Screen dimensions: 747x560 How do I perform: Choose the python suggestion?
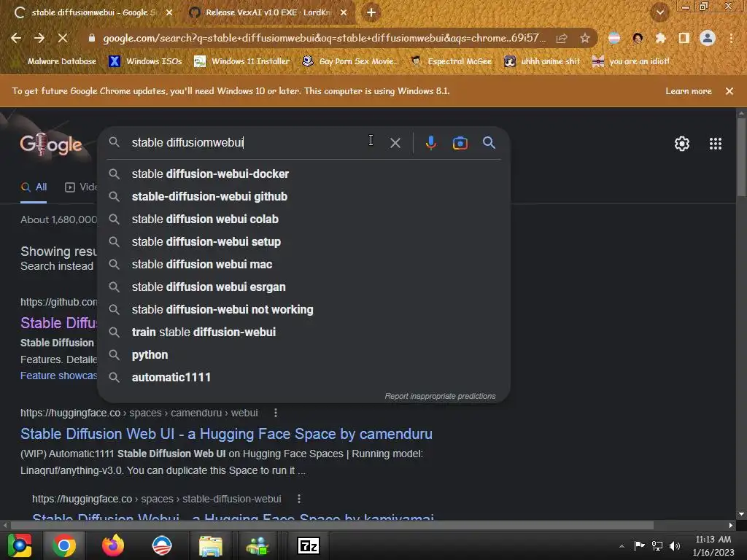tap(304, 355)
